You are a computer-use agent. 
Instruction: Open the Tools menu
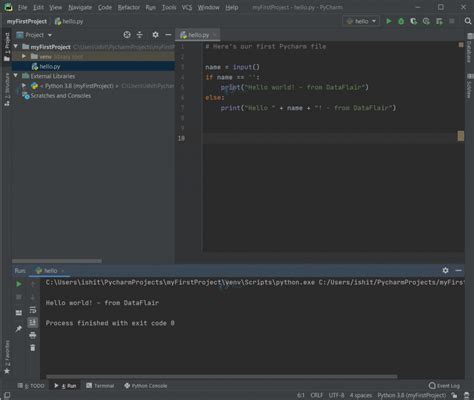pos(169,7)
